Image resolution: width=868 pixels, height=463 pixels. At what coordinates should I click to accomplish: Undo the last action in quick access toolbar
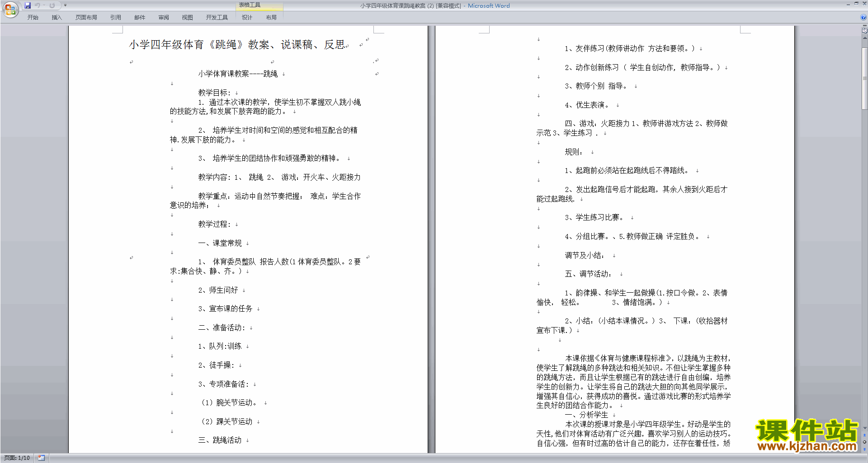38,5
